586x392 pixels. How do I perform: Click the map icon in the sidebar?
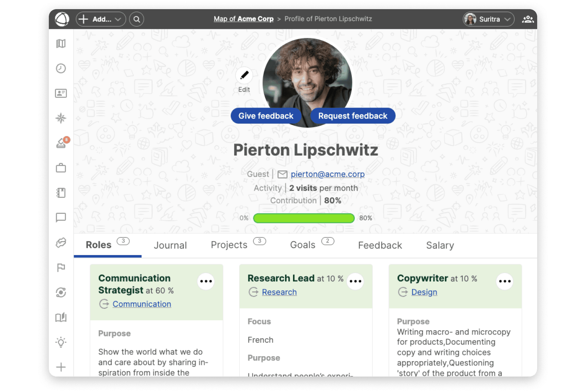point(61,43)
